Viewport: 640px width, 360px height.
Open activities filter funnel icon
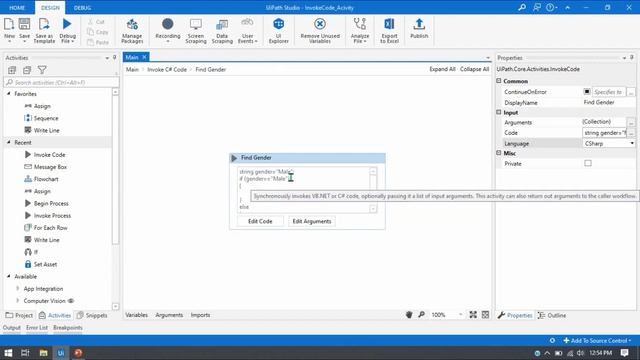(42, 70)
